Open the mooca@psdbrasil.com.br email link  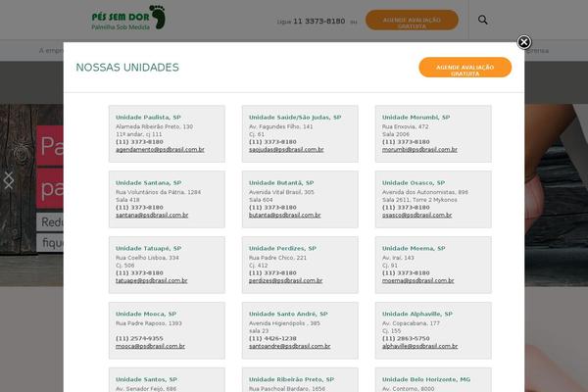[150, 346]
